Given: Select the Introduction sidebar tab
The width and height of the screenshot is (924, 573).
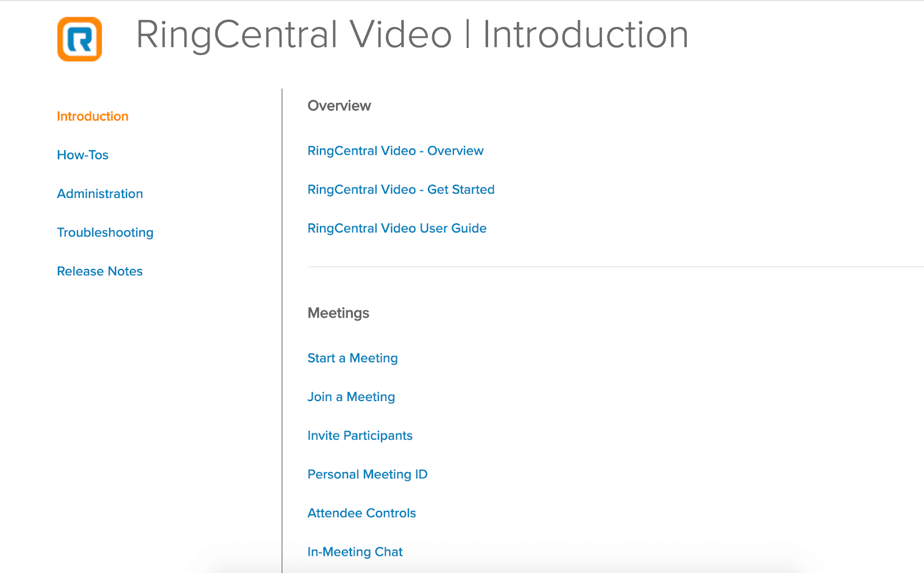Looking at the screenshot, I should point(92,117).
